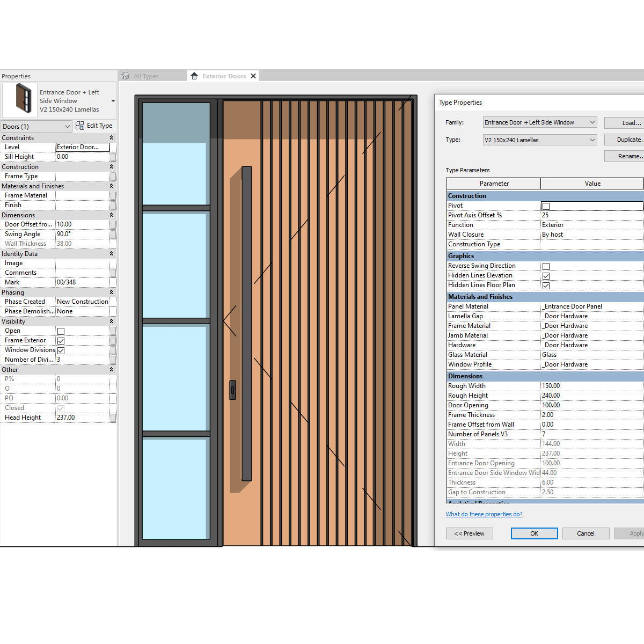Collapse the Other section
This screenshot has width=644, height=644.
111,370
